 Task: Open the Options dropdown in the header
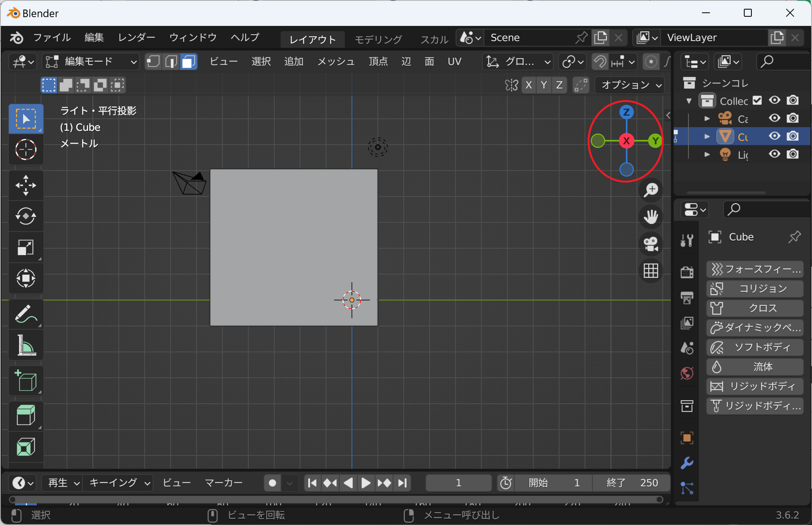coord(629,85)
